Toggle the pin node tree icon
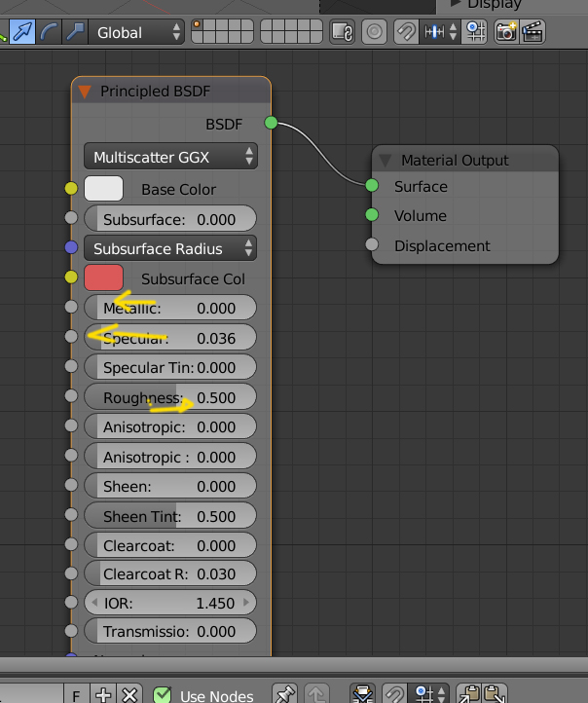588x703 pixels. 285,694
